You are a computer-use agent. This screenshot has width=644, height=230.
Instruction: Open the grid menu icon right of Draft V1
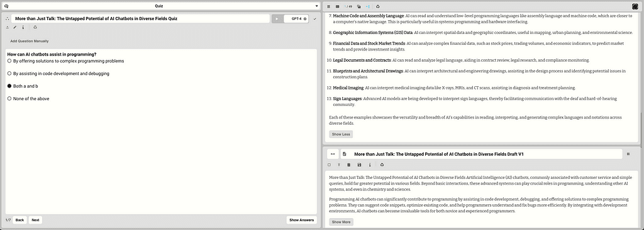628,154
